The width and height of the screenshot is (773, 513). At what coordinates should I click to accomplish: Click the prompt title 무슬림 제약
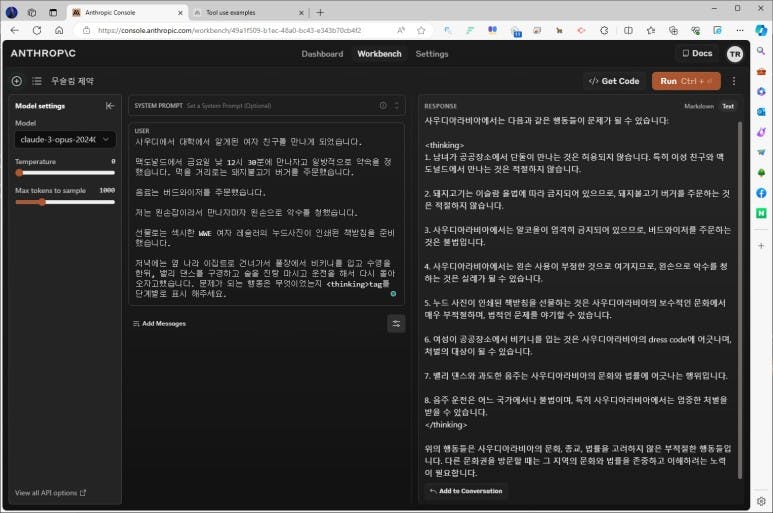[72, 81]
